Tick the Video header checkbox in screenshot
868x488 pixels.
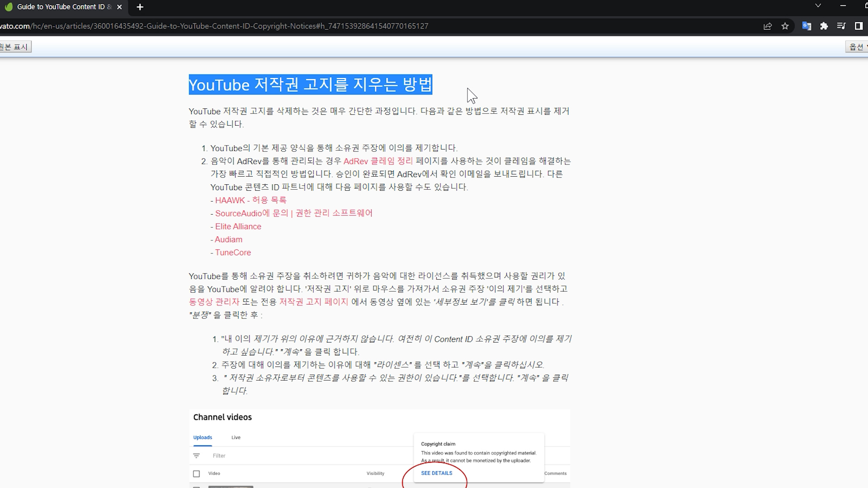pos(196,474)
